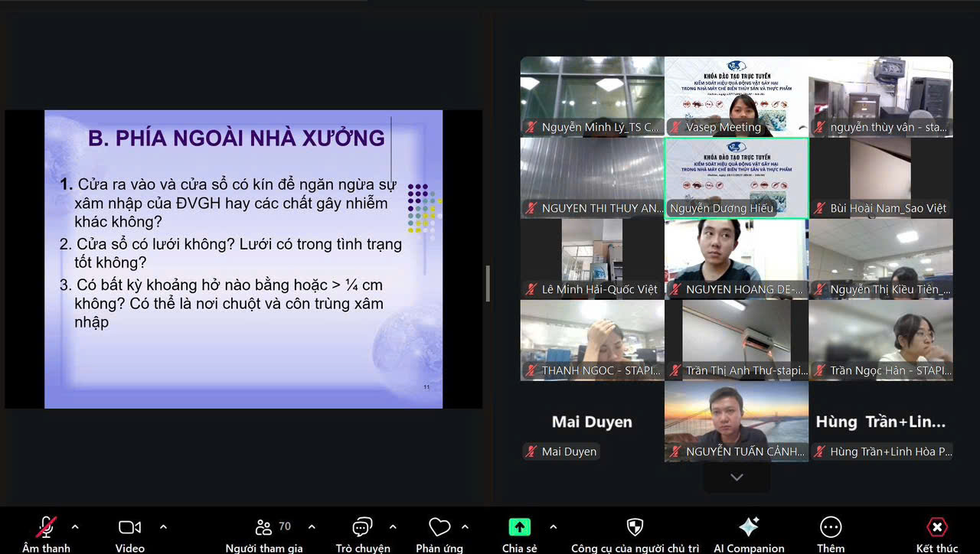Open Phản ứng reactions heart icon
The width and height of the screenshot is (980, 554).
pyautogui.click(x=439, y=527)
